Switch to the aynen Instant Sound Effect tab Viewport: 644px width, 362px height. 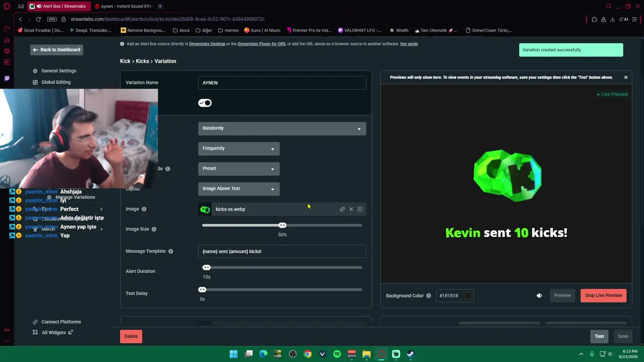click(x=123, y=7)
